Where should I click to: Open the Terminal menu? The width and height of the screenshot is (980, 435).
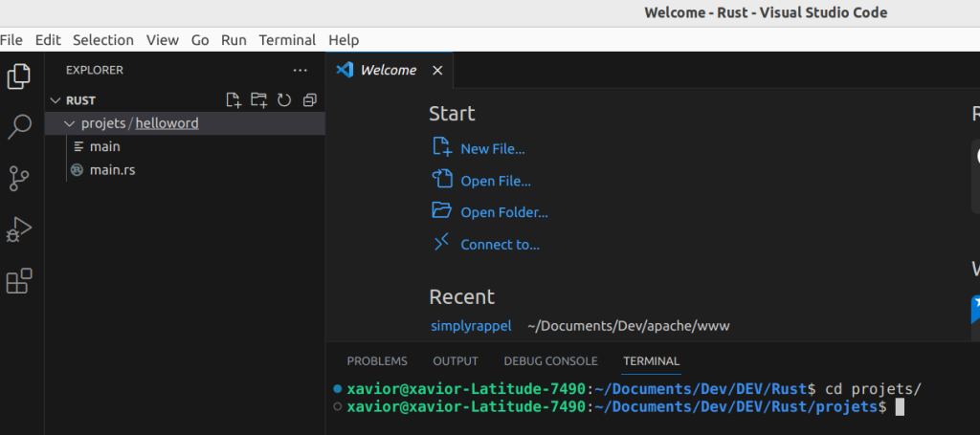(287, 40)
